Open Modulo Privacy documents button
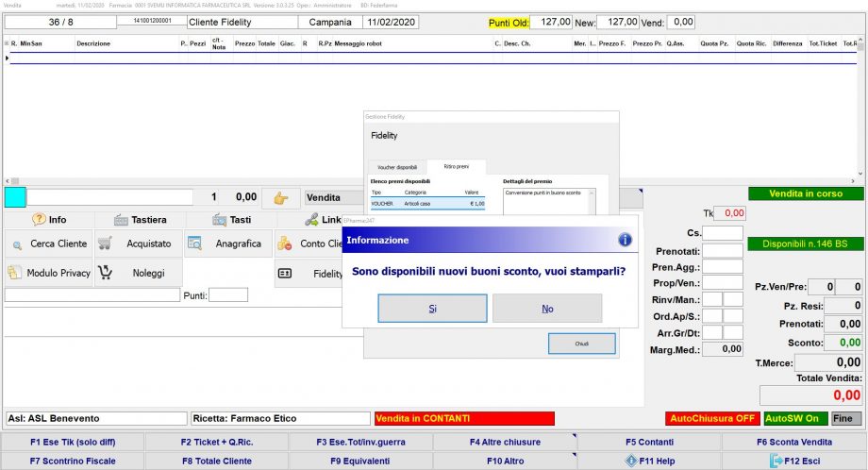This screenshot has width=868, height=470. [x=49, y=273]
